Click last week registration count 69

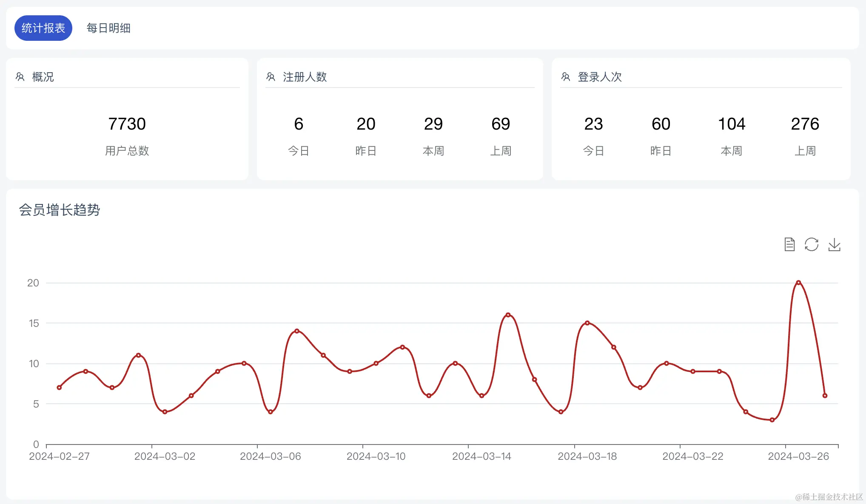(x=501, y=124)
